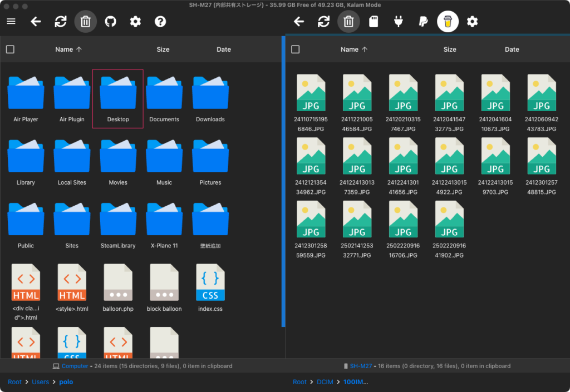Screen dimensions: 570x392
Task: Sort device files by Date column
Action: [x=512, y=49]
